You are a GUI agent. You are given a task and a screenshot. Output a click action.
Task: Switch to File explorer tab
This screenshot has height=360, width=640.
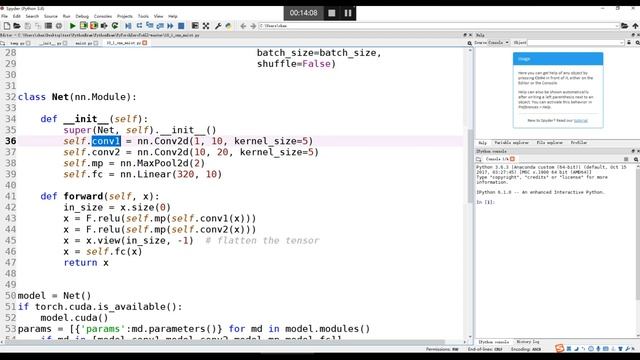point(549,143)
